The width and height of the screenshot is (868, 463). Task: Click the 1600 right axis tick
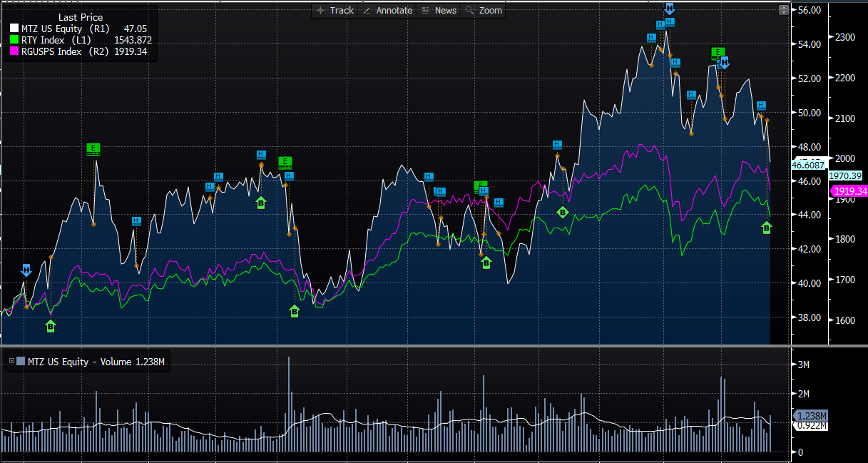845,320
